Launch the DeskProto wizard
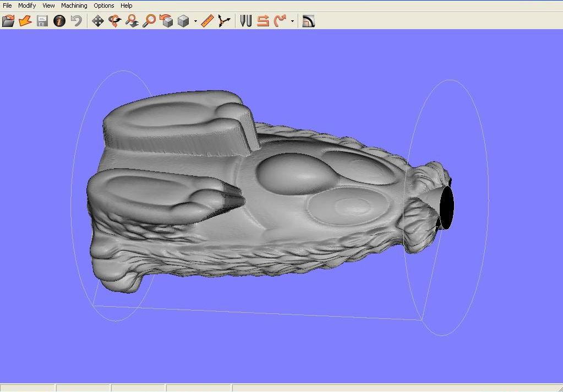563x392 pixels. tap(24, 21)
